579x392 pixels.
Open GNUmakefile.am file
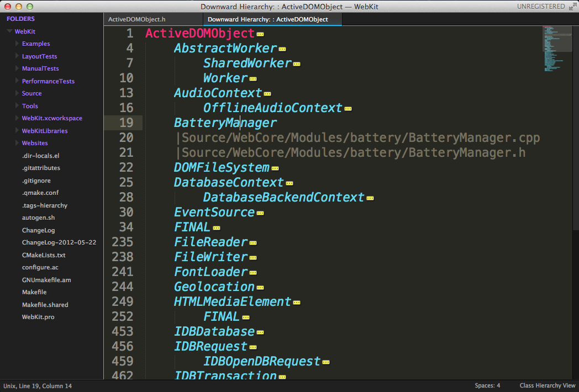pos(46,280)
